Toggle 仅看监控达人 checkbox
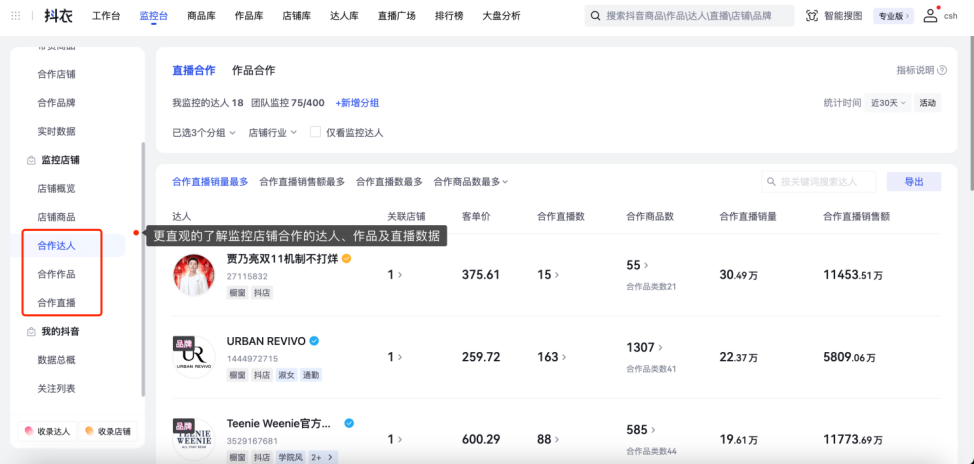Viewport: 974px width, 464px height. [x=315, y=132]
